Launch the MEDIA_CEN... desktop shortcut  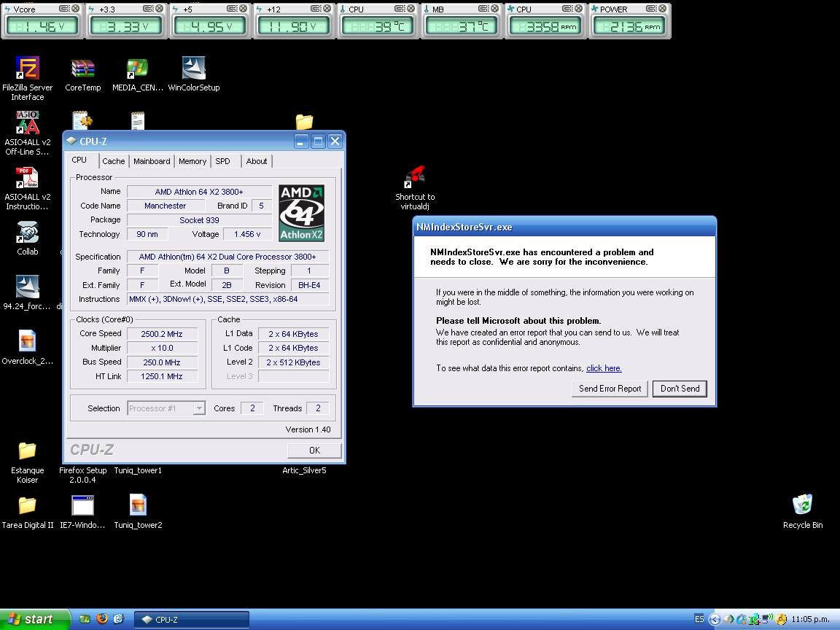138,74
